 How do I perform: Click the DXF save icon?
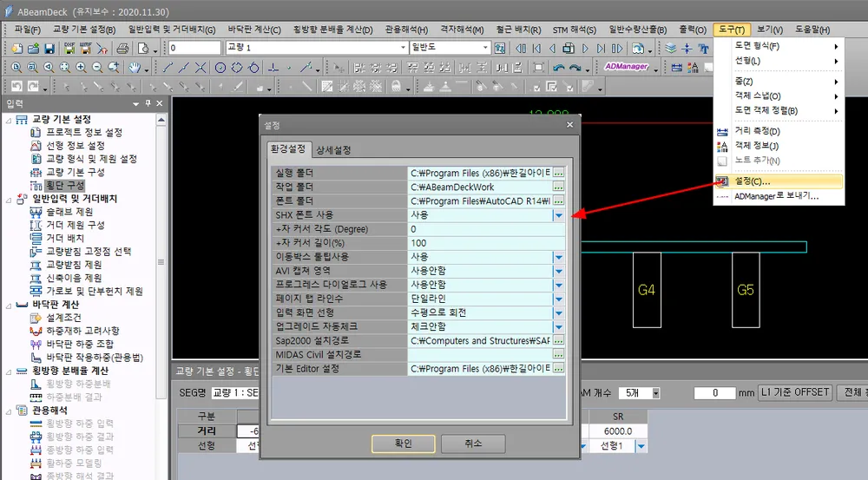pyautogui.click(x=69, y=48)
